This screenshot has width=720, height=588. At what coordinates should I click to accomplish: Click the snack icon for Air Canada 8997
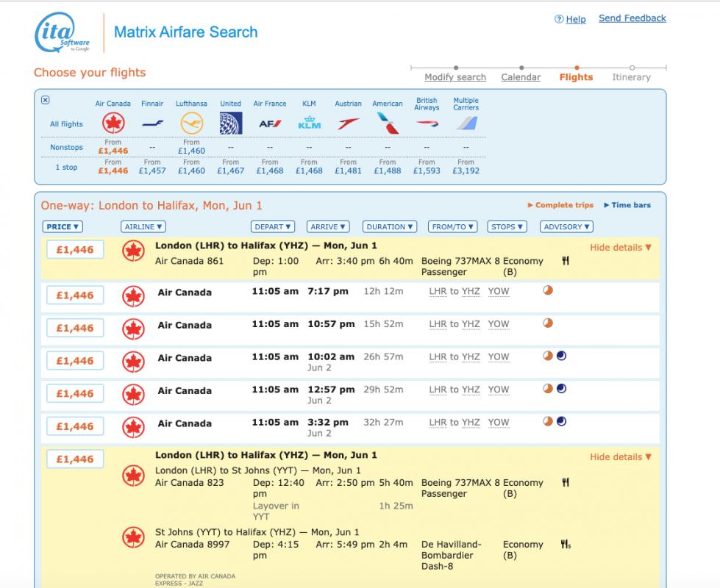pyautogui.click(x=566, y=545)
